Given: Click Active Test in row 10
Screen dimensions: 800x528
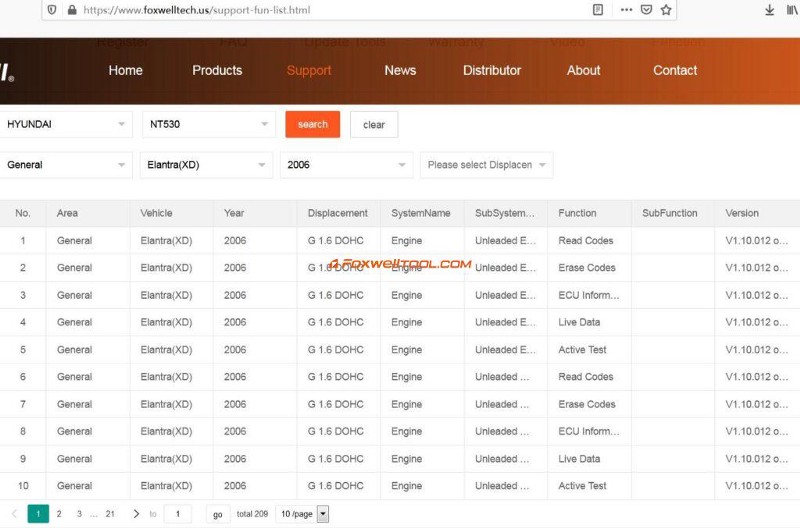Looking at the screenshot, I should click(582, 486).
